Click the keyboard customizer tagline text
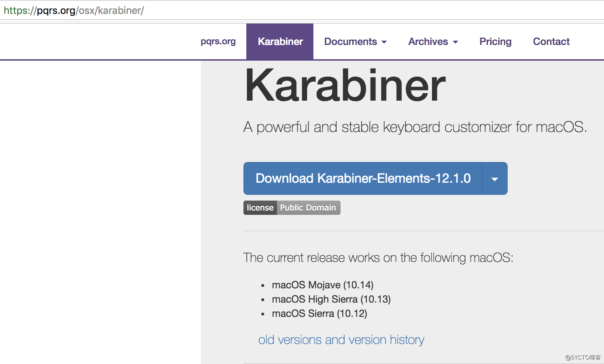 click(x=415, y=127)
